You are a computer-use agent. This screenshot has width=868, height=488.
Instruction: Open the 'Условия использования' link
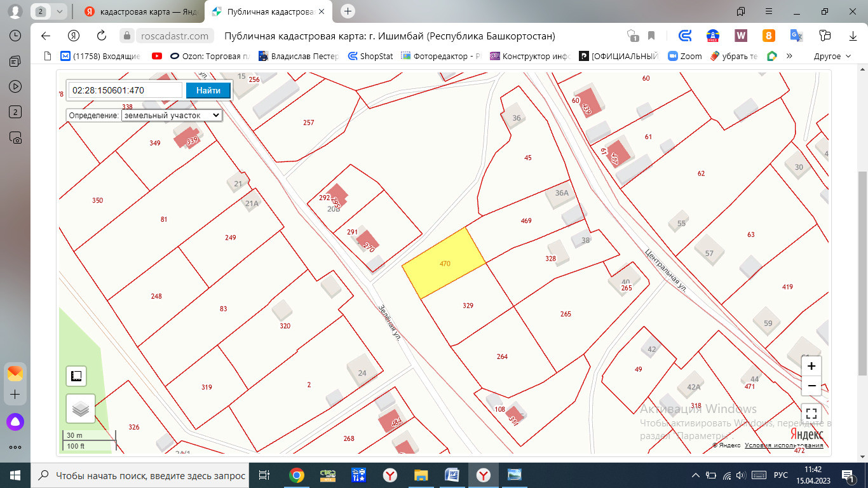pos(783,445)
